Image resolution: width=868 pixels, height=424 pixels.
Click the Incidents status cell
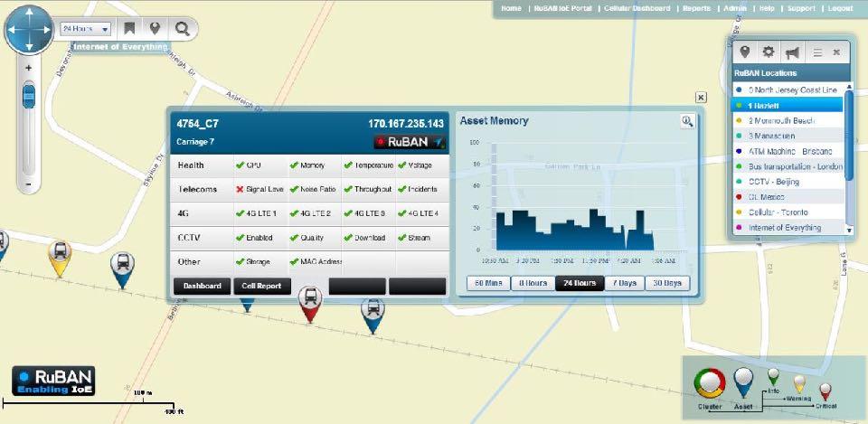tap(422, 189)
